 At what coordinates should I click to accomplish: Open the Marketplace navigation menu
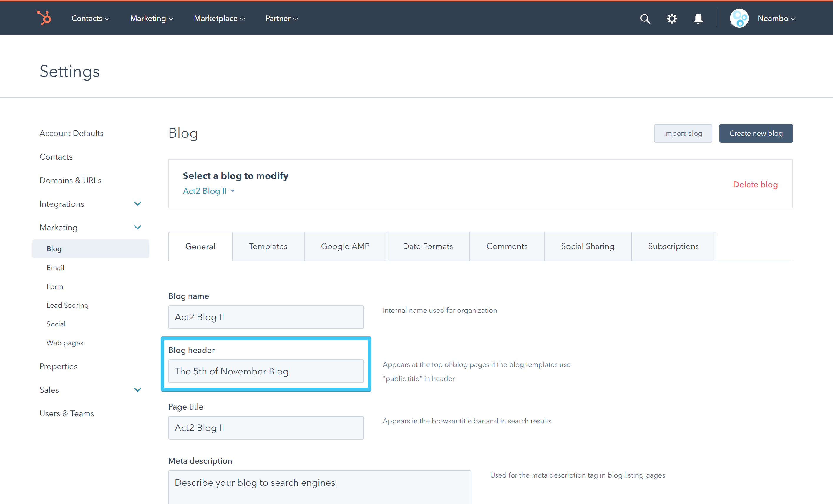point(219,19)
